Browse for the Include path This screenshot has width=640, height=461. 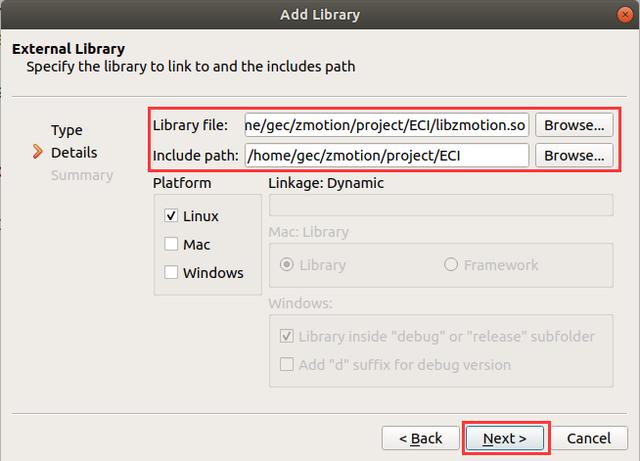[574, 155]
